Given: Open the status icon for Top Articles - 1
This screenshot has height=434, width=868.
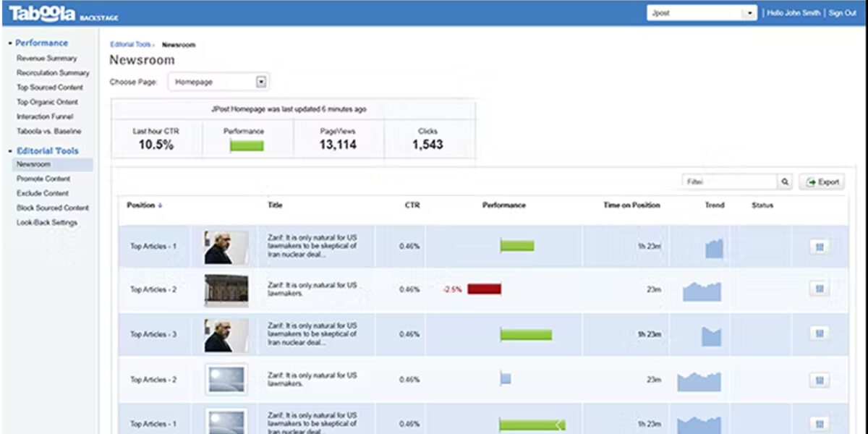Looking at the screenshot, I should click(819, 245).
